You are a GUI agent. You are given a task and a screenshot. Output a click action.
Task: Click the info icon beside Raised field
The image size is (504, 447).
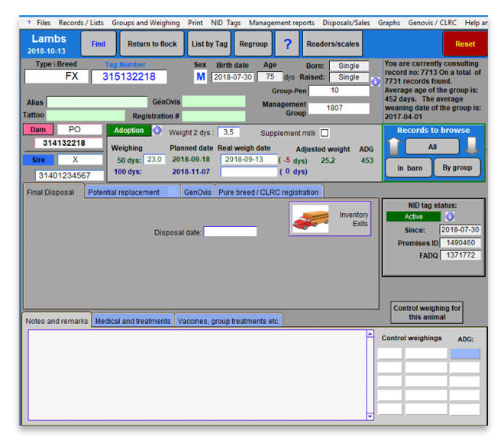point(375,81)
